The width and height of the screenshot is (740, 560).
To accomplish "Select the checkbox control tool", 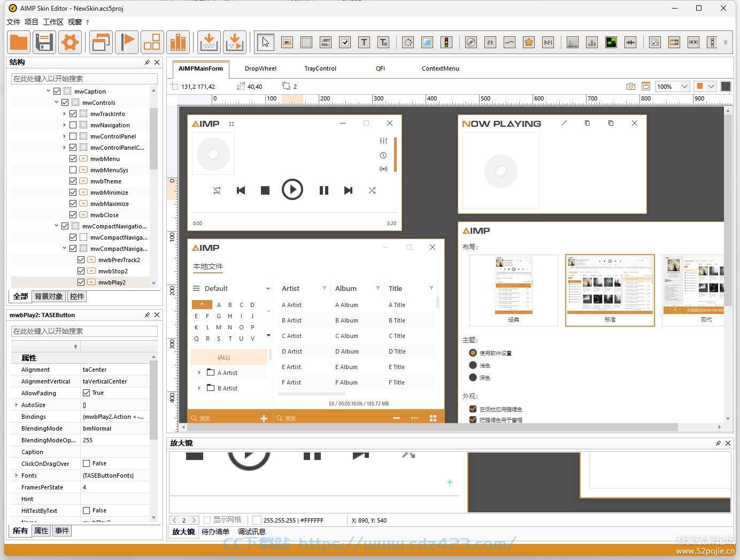I will pos(345,42).
